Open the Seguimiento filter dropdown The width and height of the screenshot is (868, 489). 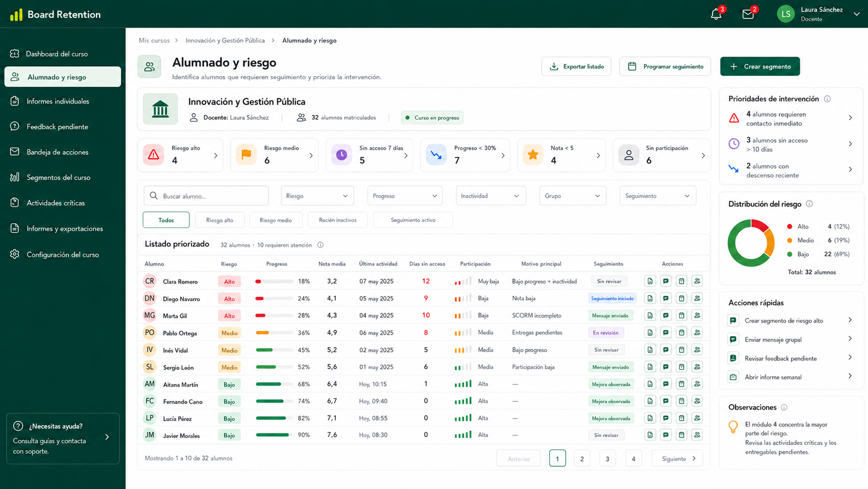(658, 196)
